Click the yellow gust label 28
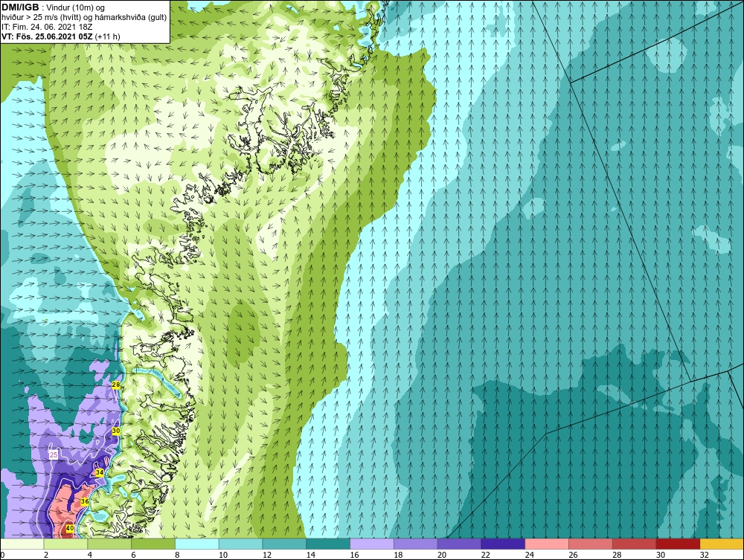 [116, 384]
